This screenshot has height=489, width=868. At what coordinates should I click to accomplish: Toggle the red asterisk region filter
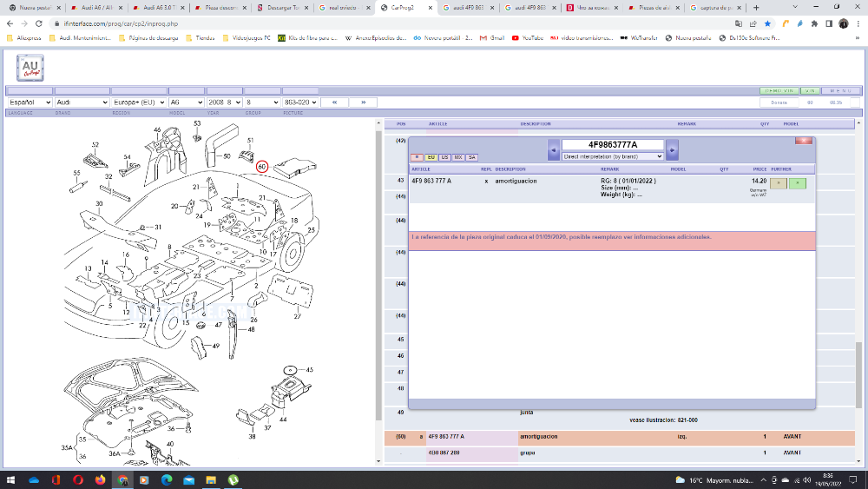coord(417,157)
